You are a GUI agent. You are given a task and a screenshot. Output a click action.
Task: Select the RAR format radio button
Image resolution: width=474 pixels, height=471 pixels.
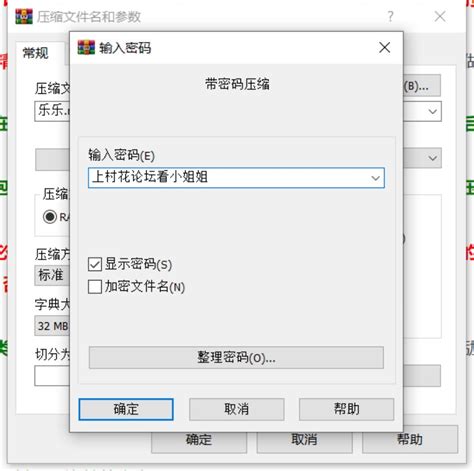coord(50,217)
